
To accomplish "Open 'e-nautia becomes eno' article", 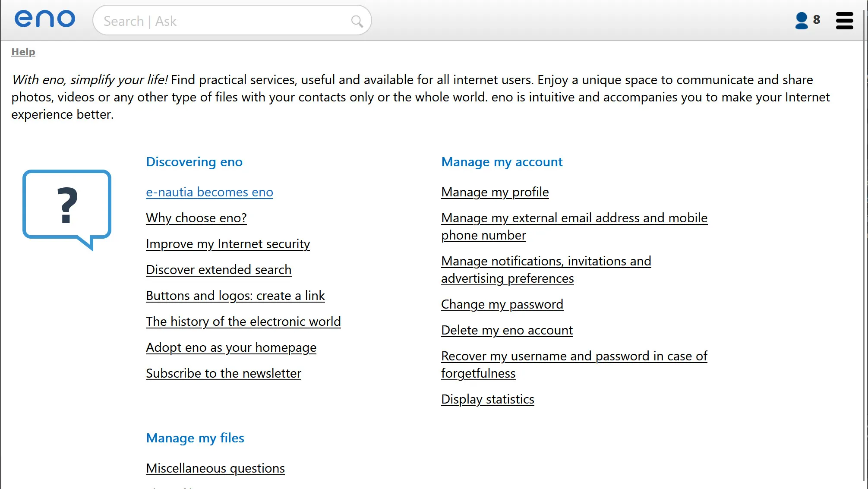I will (x=209, y=192).
